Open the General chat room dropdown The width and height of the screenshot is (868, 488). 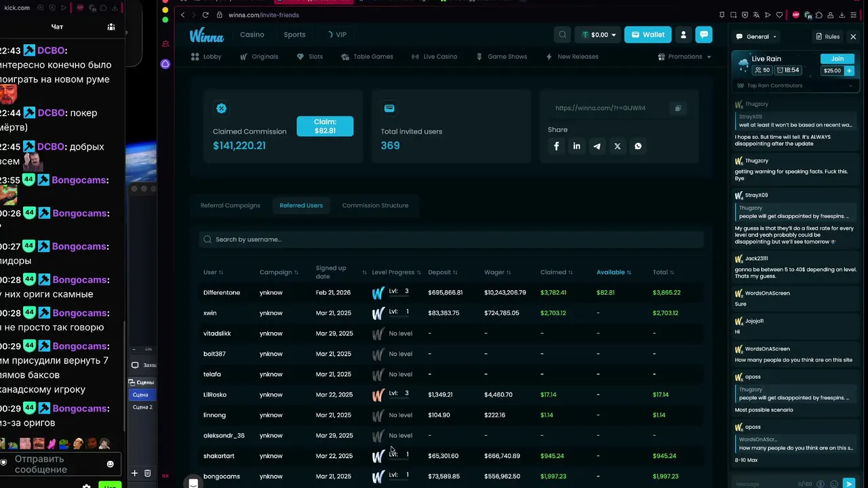pyautogui.click(x=757, y=37)
